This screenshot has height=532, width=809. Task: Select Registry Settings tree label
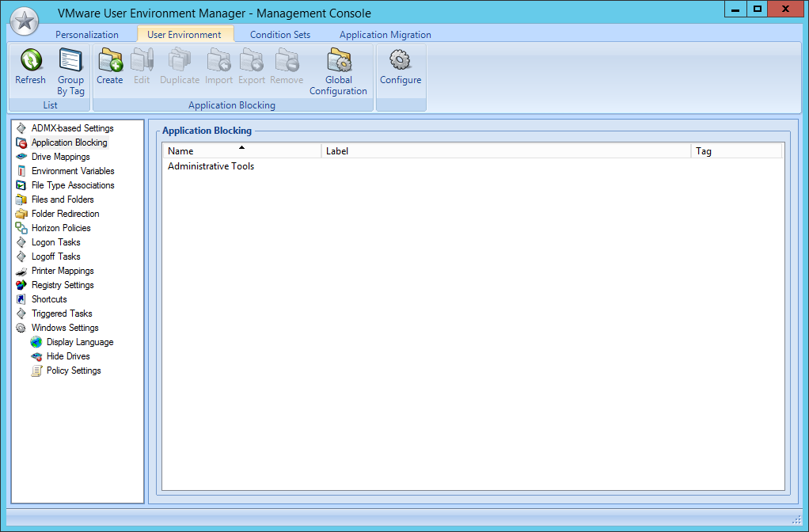pos(63,285)
